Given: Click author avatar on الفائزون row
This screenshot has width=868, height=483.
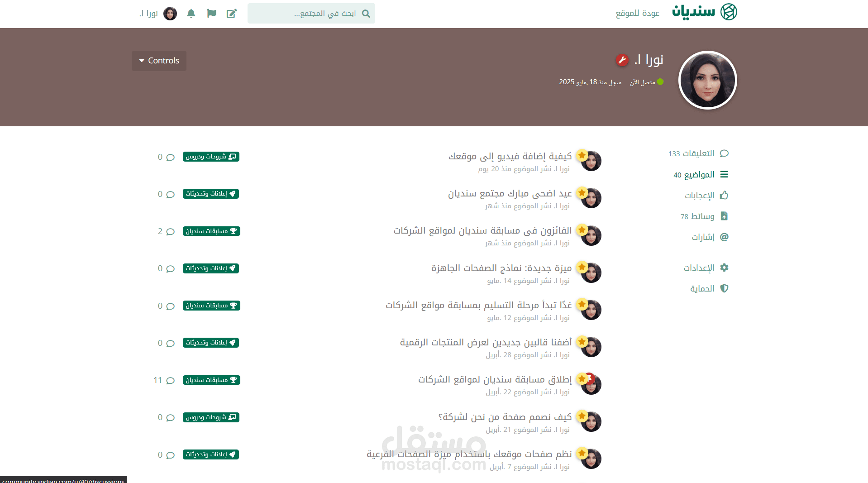Looking at the screenshot, I should point(591,236).
